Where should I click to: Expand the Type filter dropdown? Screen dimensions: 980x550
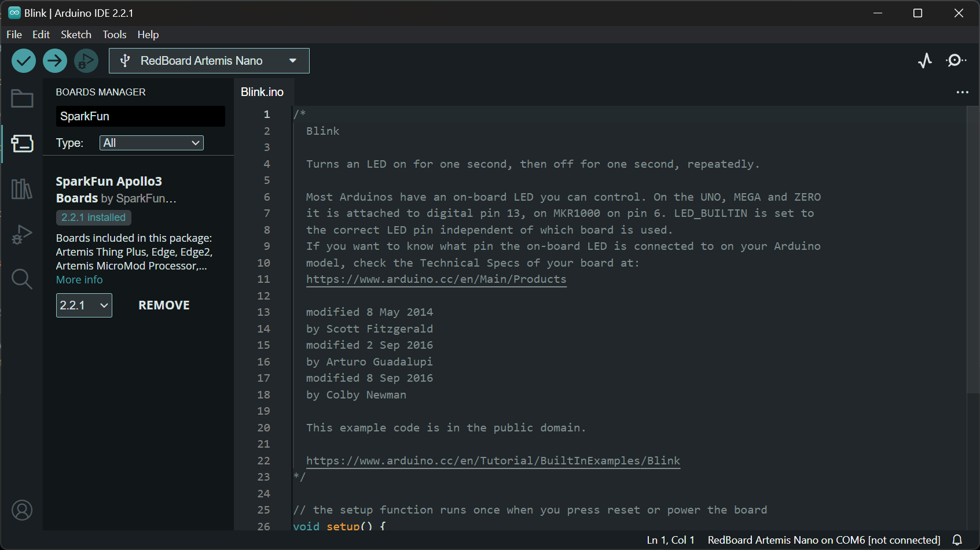pos(152,143)
